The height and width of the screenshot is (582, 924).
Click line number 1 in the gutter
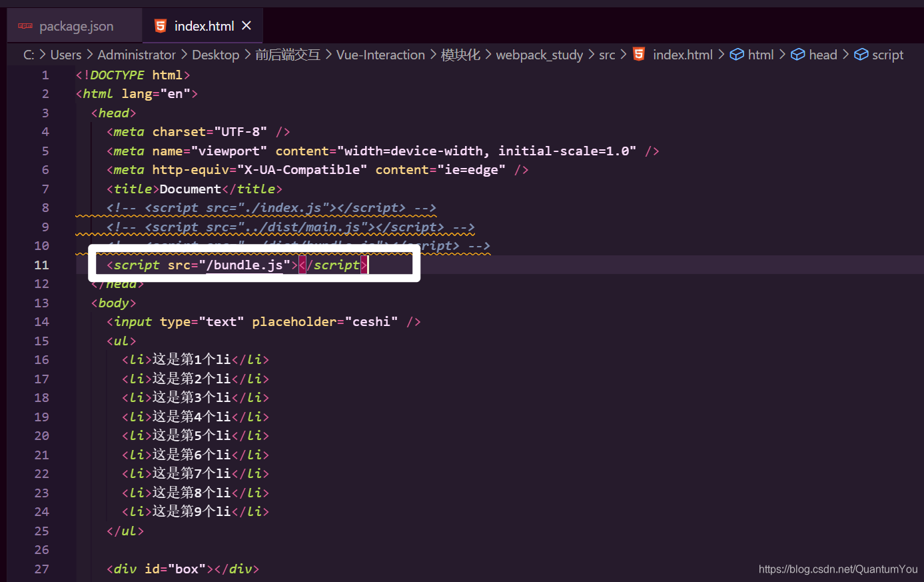pos(45,75)
